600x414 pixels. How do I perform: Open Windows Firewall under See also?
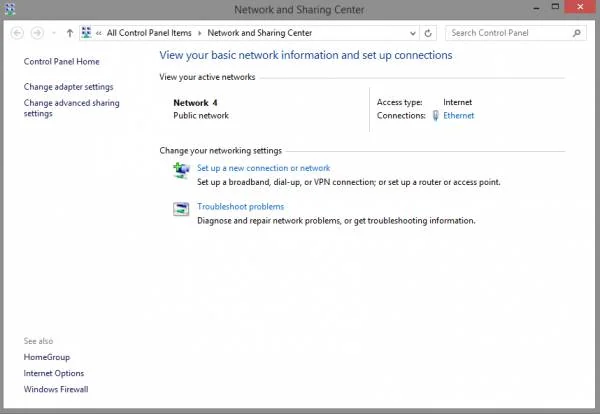coord(56,389)
